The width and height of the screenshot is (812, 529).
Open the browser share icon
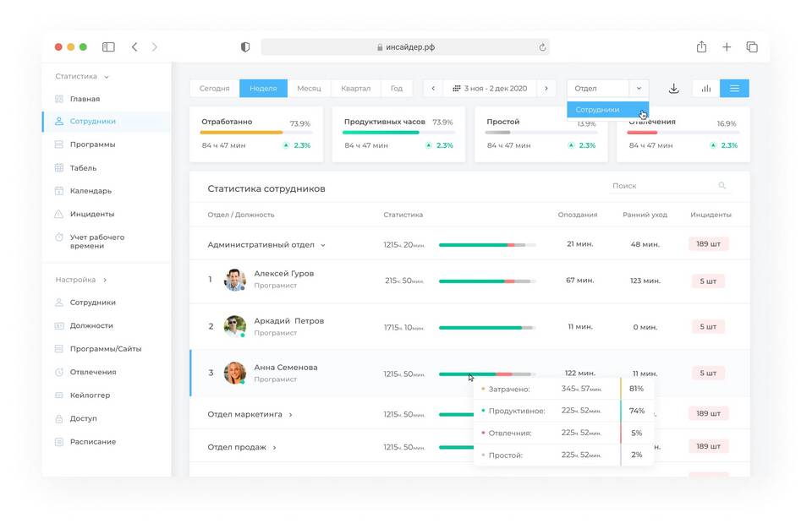(702, 46)
